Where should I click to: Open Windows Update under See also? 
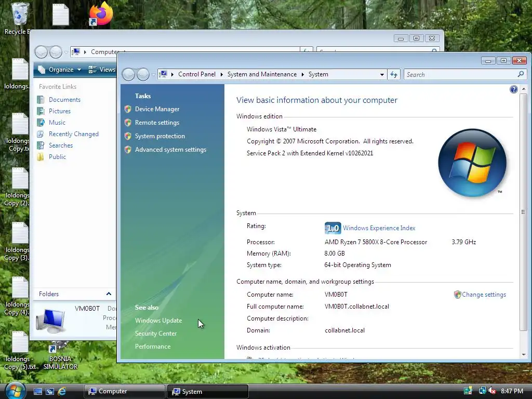click(x=158, y=320)
